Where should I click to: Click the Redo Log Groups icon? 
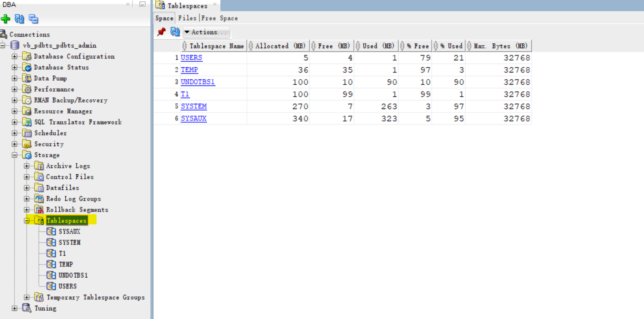coord(39,199)
